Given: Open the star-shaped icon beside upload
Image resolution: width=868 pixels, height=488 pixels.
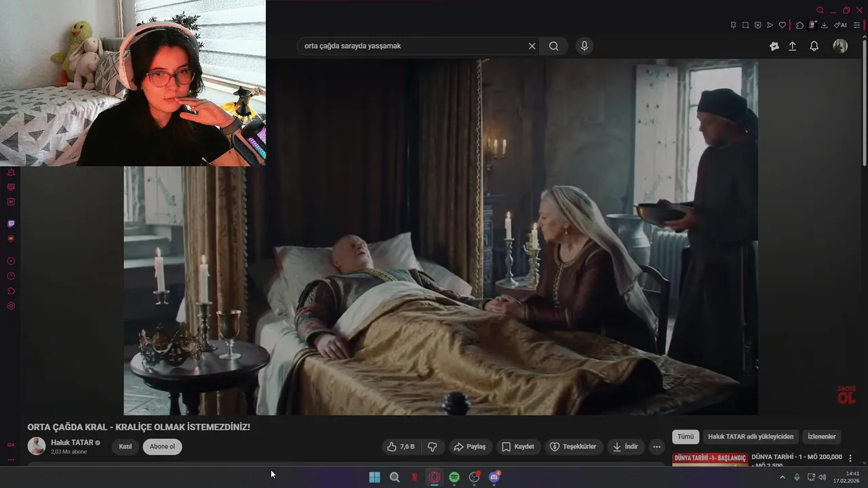Looking at the screenshot, I should (x=774, y=46).
